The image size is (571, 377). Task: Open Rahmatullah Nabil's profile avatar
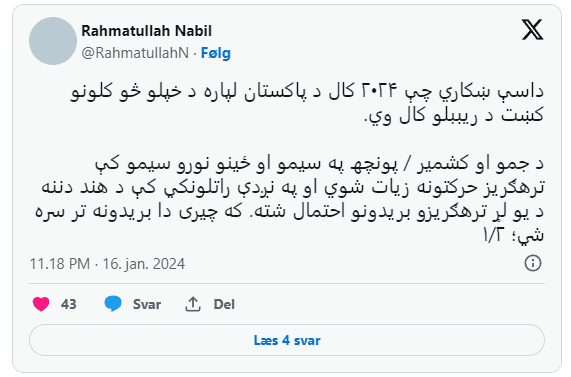coord(53,41)
